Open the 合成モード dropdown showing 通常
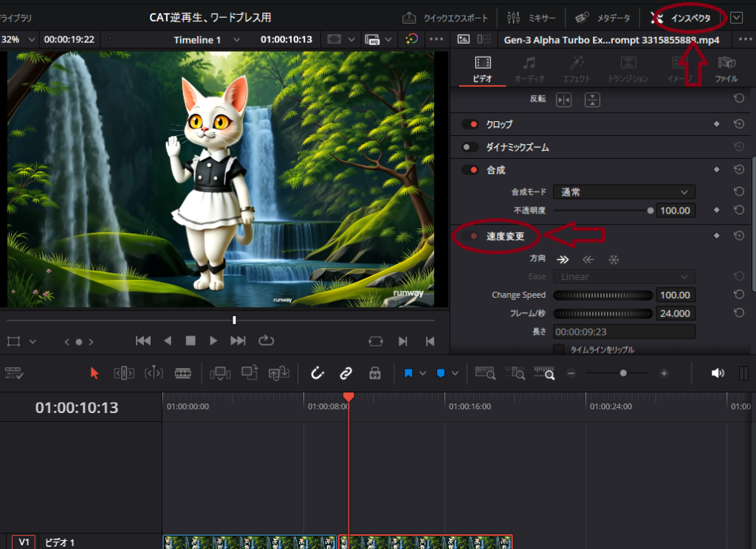 tap(624, 192)
